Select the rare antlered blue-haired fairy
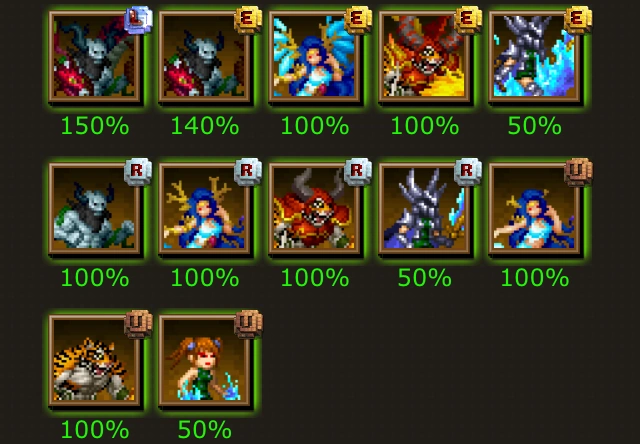640x444 pixels. pos(204,209)
